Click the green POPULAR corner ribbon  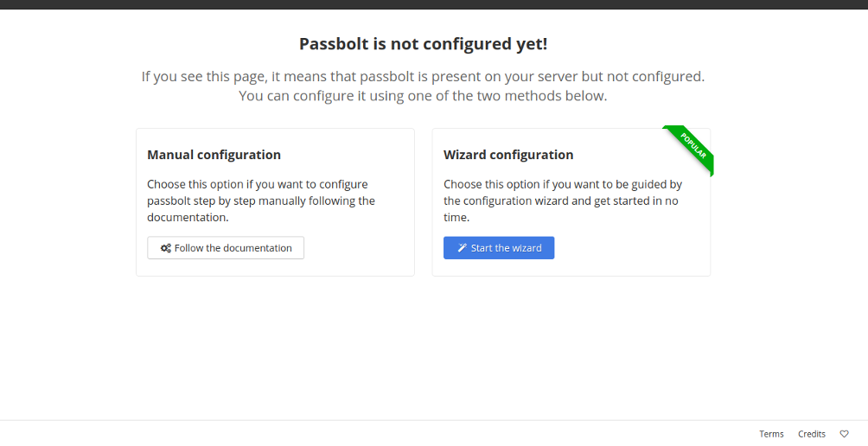coord(691,148)
